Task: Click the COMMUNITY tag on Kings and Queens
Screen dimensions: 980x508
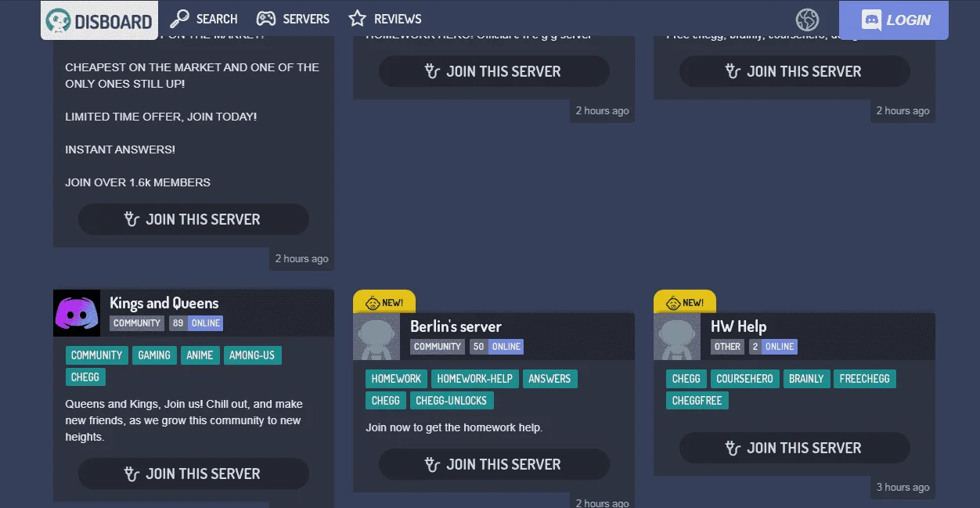Action: pos(97,355)
